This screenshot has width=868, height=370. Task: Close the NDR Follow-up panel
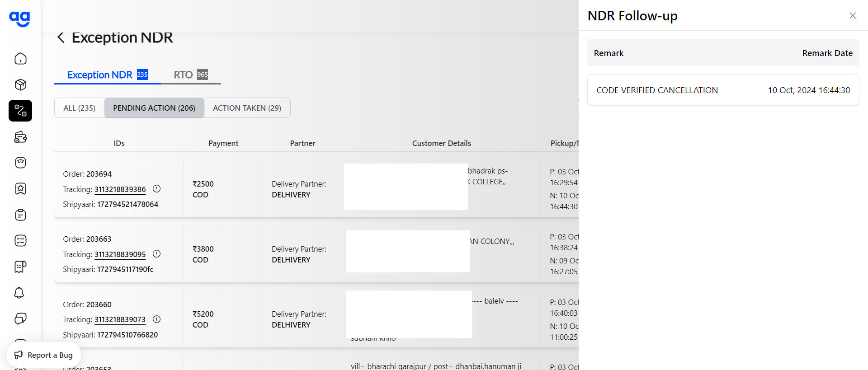pyautogui.click(x=853, y=16)
